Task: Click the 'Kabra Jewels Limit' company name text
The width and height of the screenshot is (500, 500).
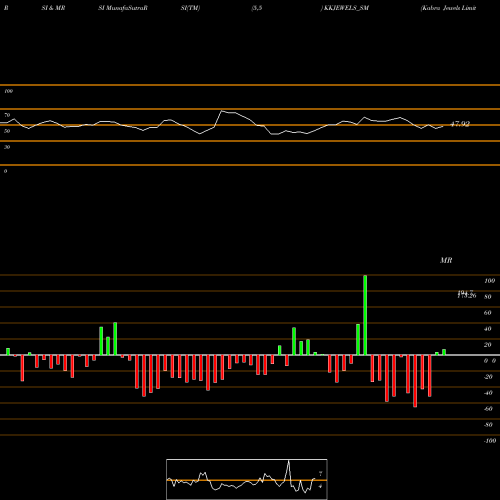Action: 448,8
